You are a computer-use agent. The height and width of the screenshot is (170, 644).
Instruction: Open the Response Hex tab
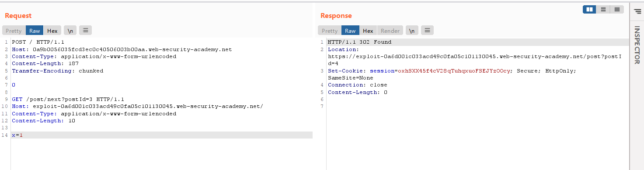(368, 31)
